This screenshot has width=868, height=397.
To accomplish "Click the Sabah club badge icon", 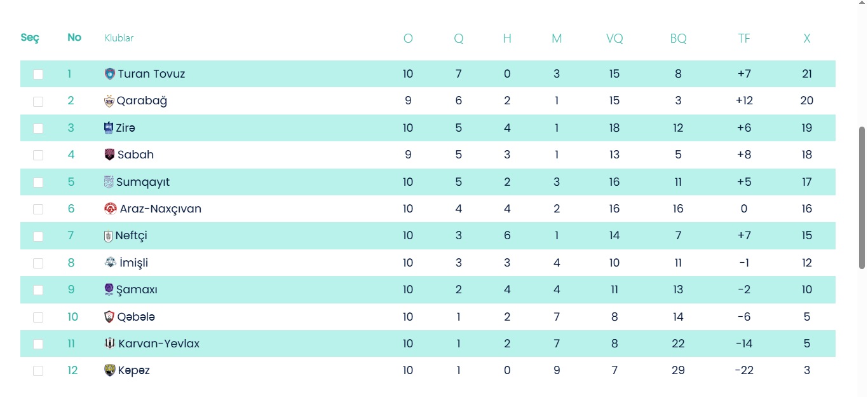I will coord(110,155).
